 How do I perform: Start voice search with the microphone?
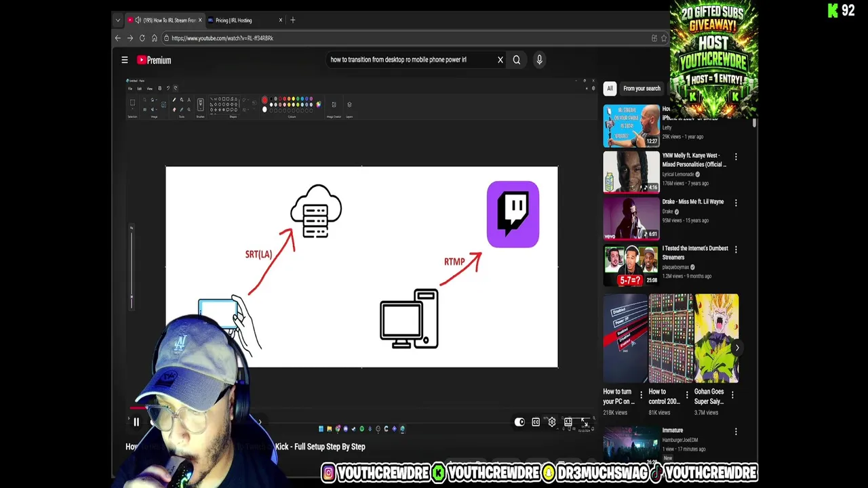coord(539,60)
